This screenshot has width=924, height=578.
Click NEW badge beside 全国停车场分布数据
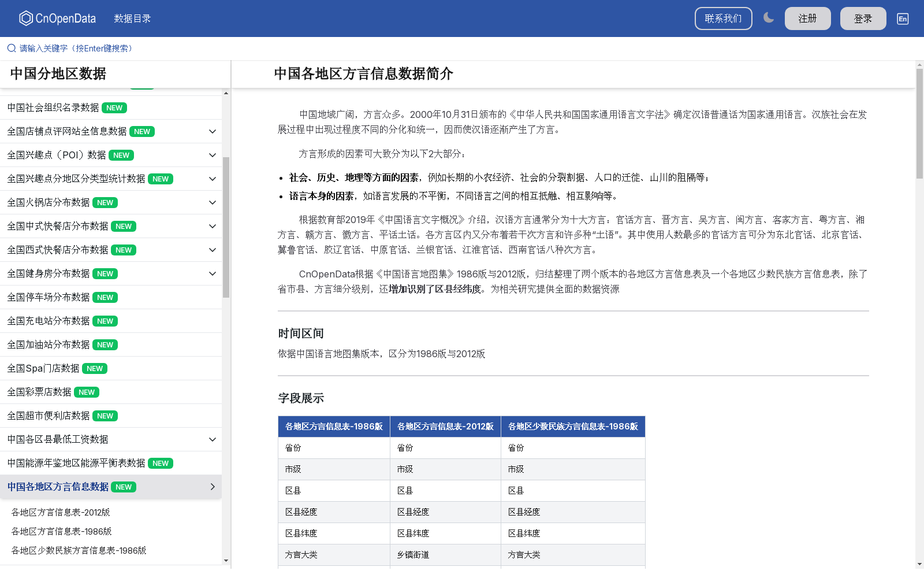coord(105,298)
